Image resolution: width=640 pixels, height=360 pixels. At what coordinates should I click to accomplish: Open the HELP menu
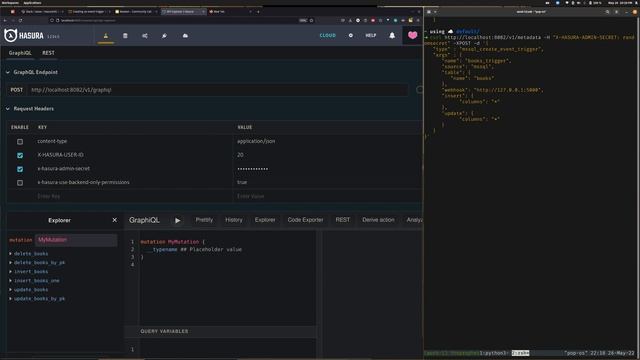(x=371, y=36)
